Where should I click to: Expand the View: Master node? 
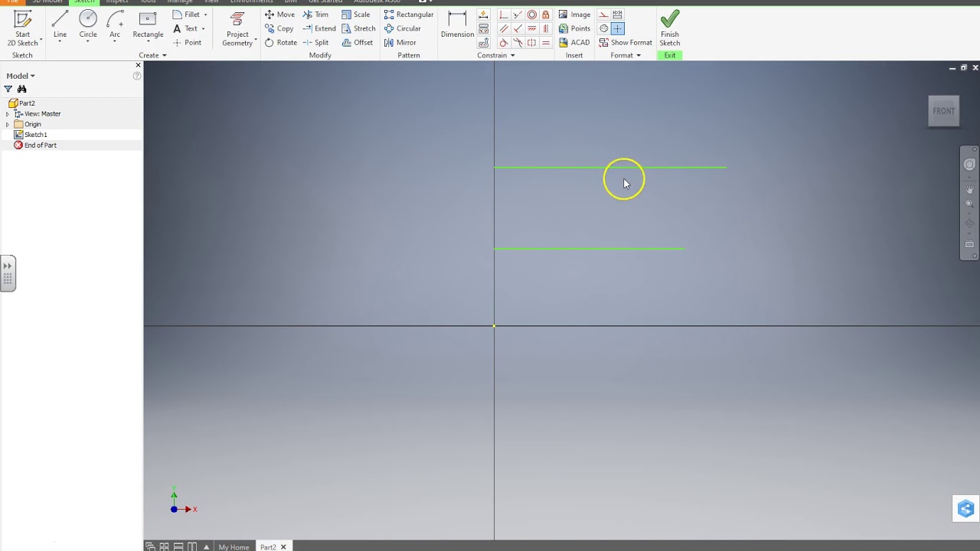click(x=8, y=114)
